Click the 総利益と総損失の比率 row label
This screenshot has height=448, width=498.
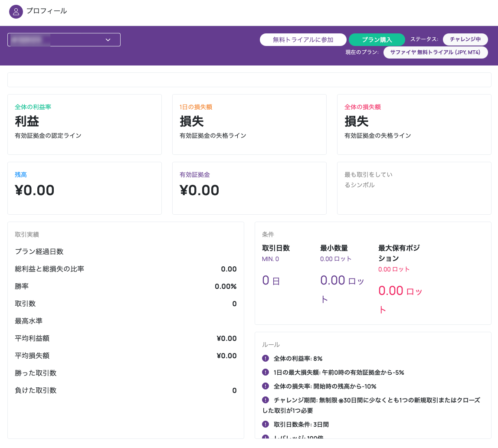pyautogui.click(x=49, y=269)
